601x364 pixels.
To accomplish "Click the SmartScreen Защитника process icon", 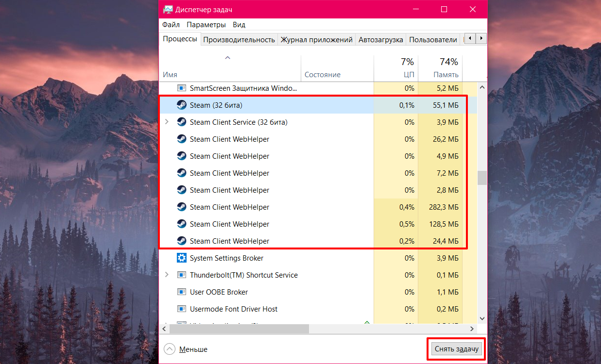I will coord(182,88).
